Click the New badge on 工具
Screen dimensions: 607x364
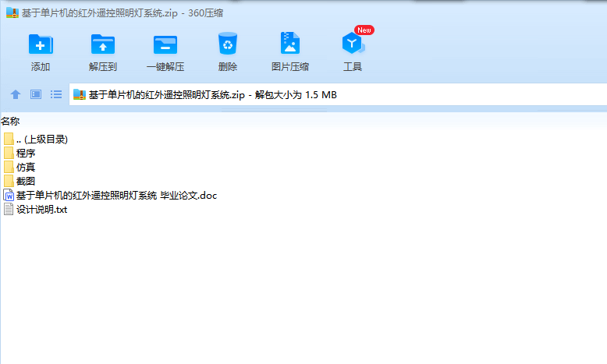point(364,30)
